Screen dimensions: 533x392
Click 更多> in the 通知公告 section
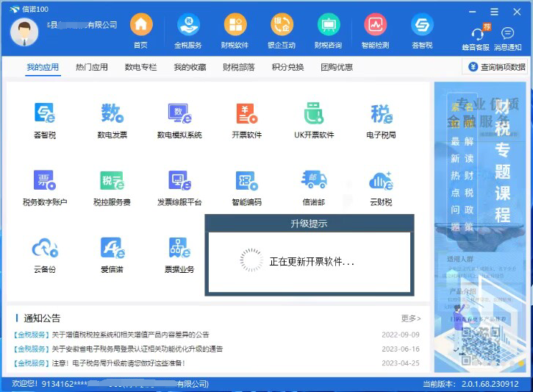coord(411,318)
